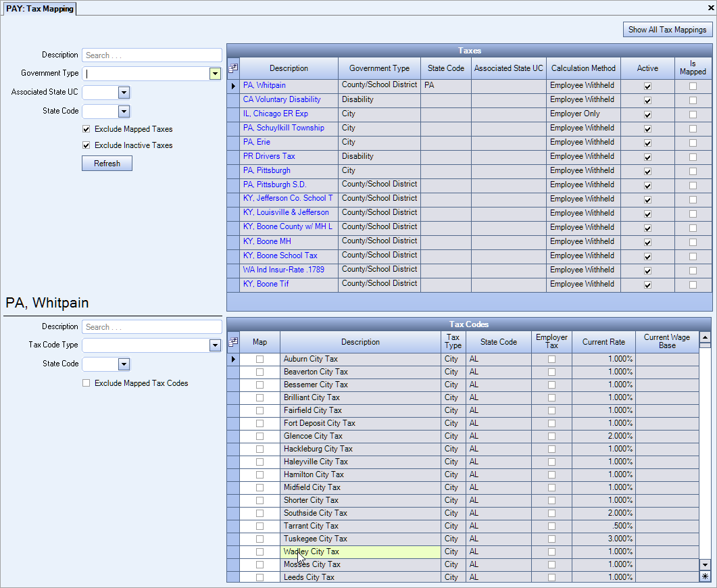The height and width of the screenshot is (588, 717).
Task: Enable Exclude Mapped Tax Codes
Action: pos(86,383)
